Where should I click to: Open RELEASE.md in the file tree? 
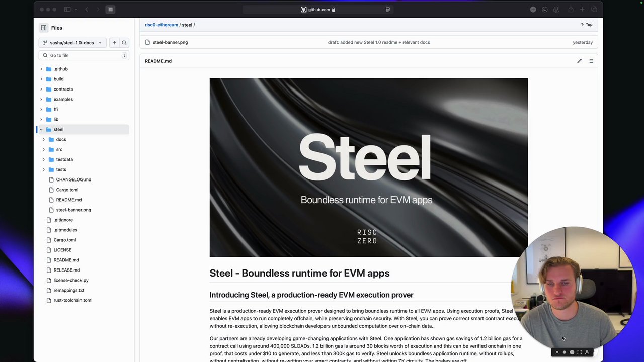click(x=67, y=270)
